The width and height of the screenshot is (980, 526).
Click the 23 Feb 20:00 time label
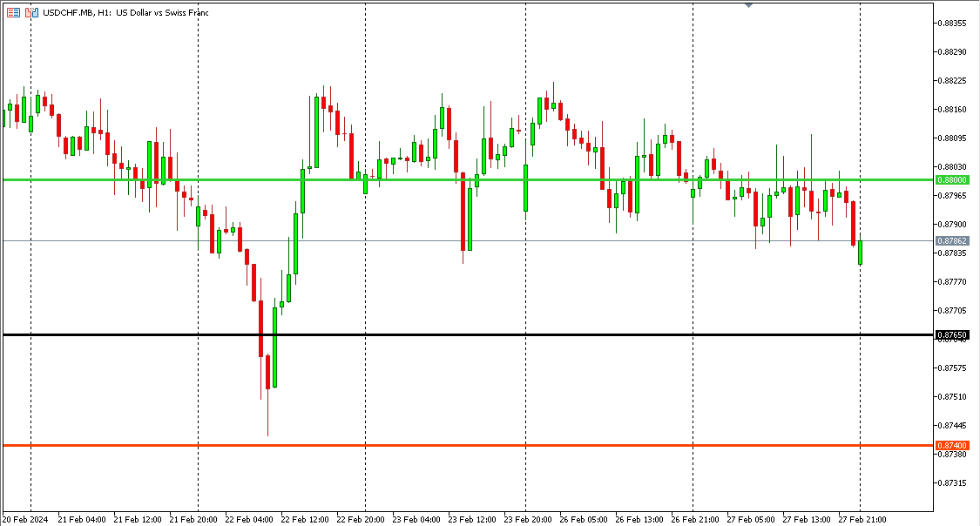tap(528, 520)
